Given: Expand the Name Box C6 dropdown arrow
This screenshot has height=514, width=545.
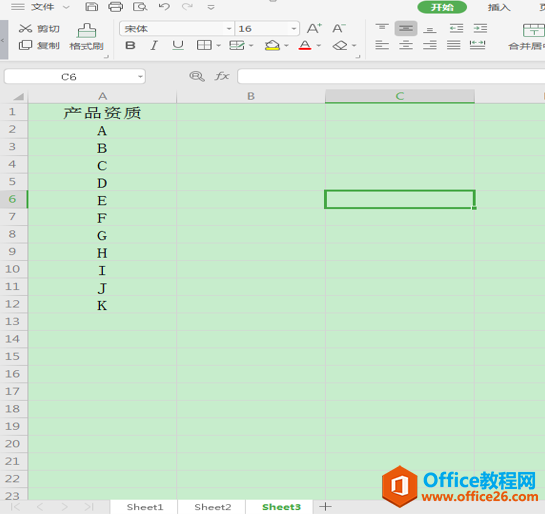Looking at the screenshot, I should coord(140,76).
